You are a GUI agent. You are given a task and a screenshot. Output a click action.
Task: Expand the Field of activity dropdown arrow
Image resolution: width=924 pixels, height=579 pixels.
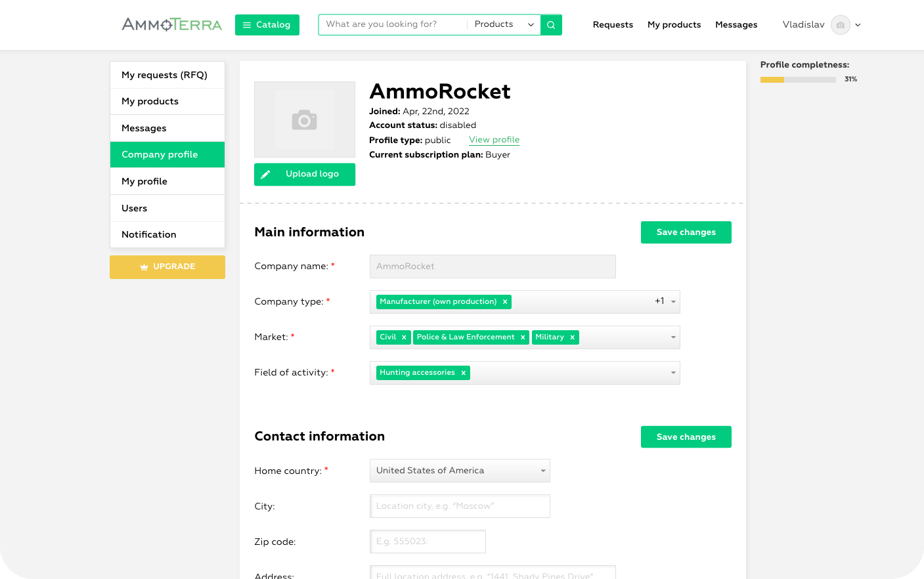point(673,373)
